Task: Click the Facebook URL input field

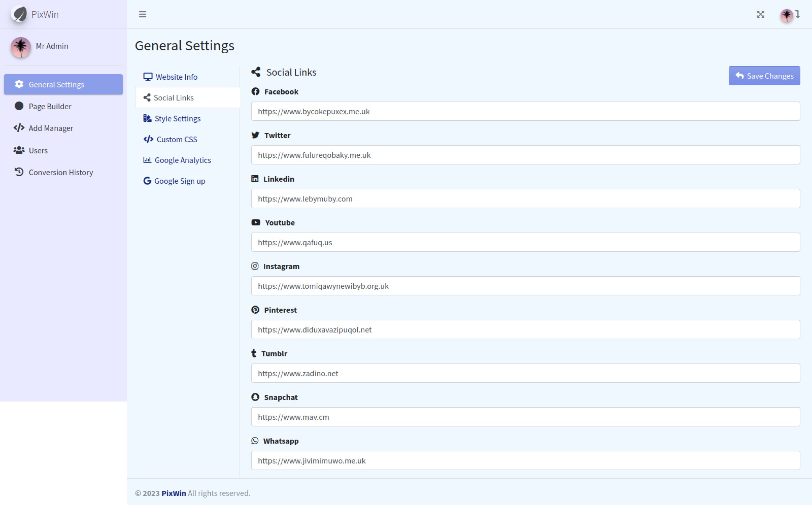Action: pyautogui.click(x=525, y=111)
